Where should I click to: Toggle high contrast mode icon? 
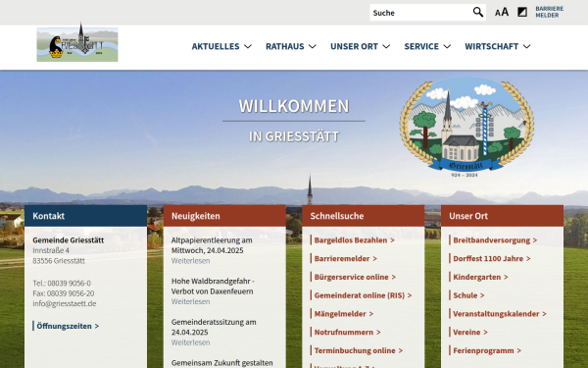(522, 13)
